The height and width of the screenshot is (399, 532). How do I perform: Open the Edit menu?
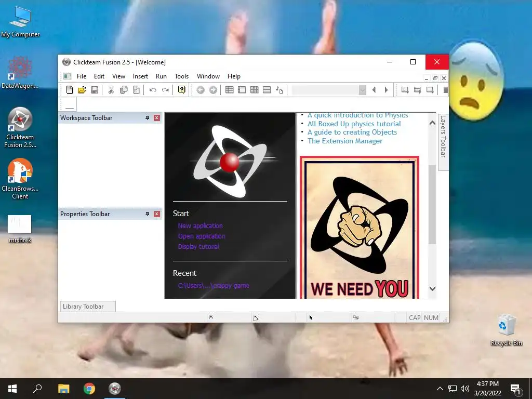[x=99, y=76]
